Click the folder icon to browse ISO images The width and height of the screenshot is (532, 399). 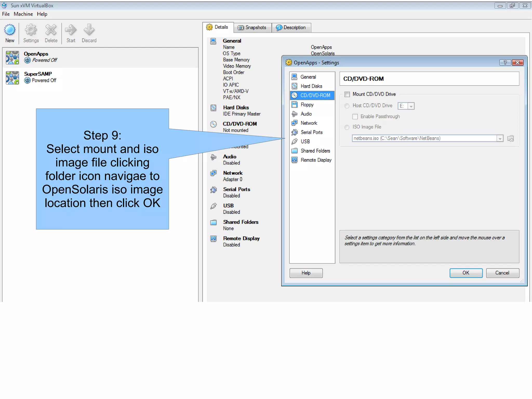coord(510,139)
